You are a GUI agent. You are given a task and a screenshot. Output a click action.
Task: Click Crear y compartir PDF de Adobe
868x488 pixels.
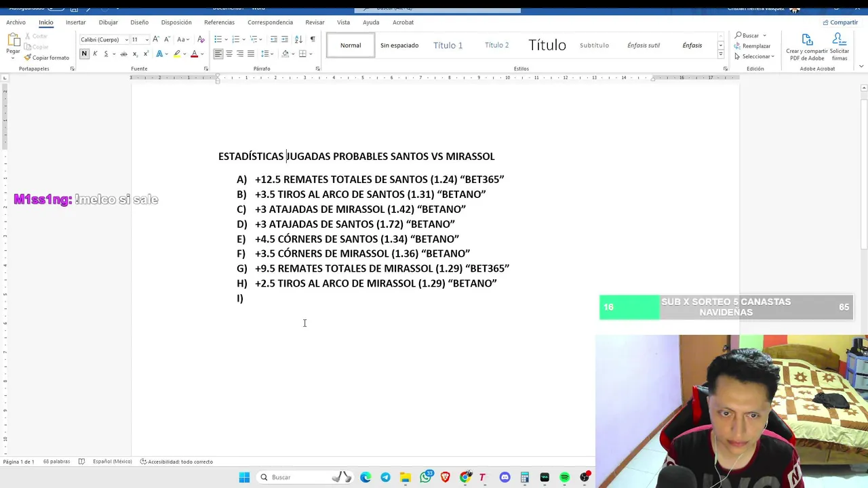(x=807, y=46)
